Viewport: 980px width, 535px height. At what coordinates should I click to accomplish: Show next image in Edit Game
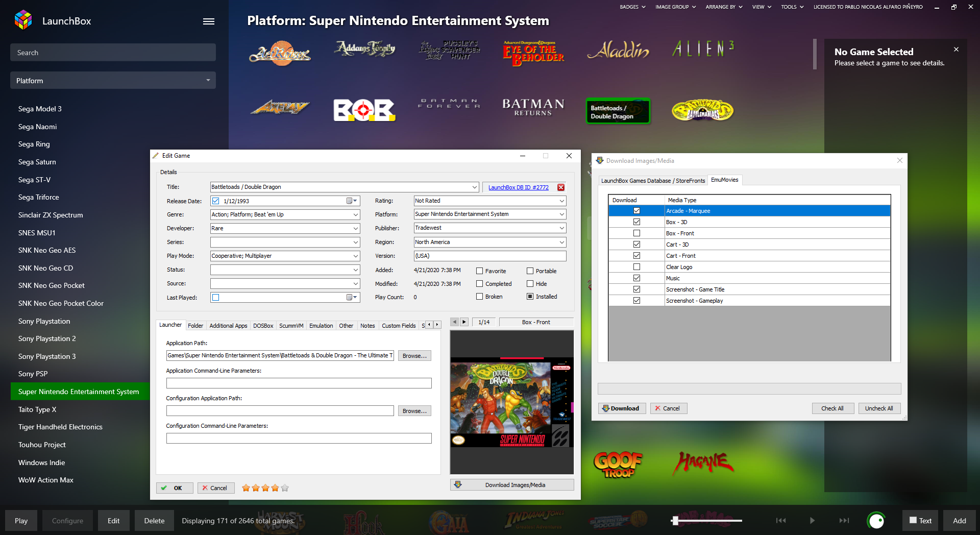coord(464,322)
